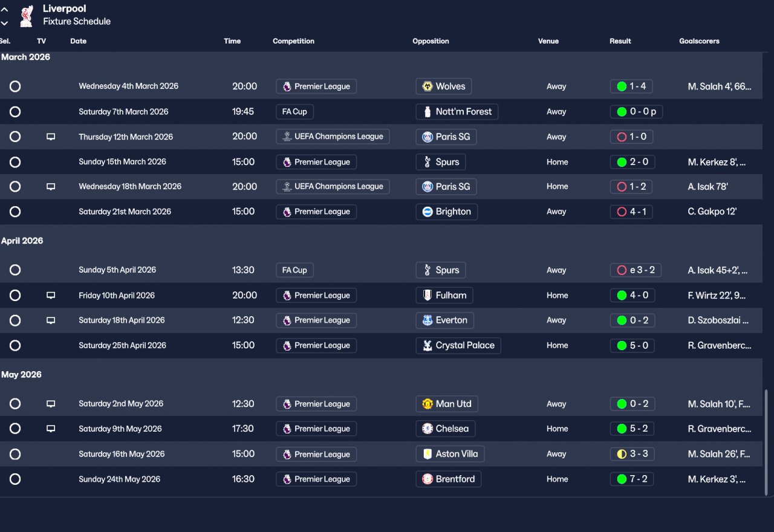Select the Wolves fixture radio button
Screen dimensions: 774x532
point(15,86)
